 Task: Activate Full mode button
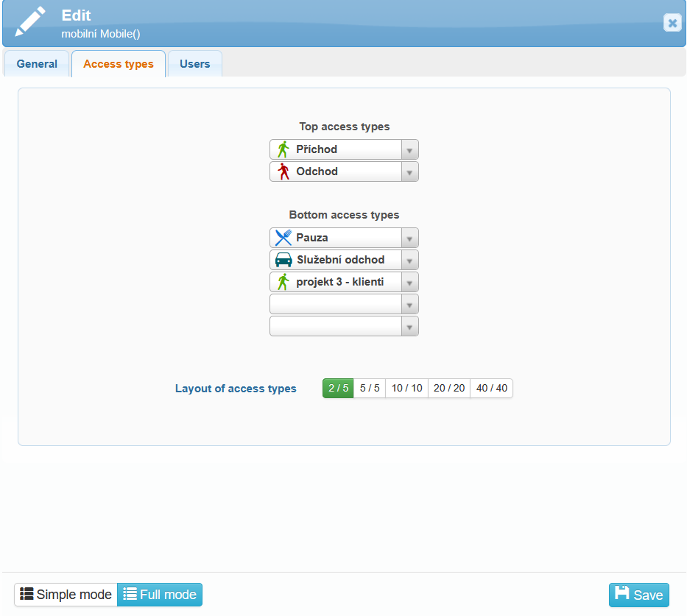160,595
